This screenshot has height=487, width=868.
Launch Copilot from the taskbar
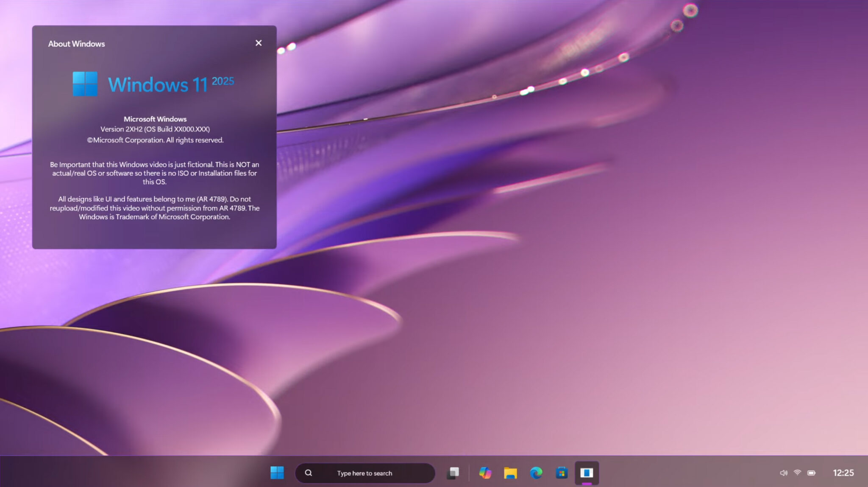pos(486,473)
